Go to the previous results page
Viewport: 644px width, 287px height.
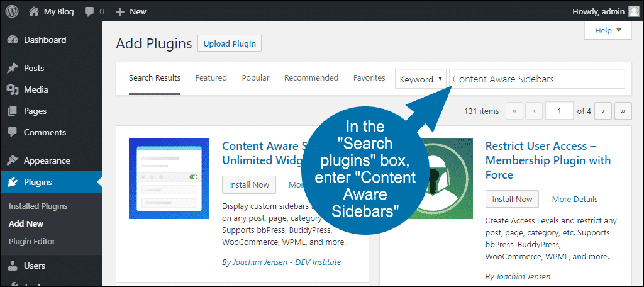(x=535, y=111)
